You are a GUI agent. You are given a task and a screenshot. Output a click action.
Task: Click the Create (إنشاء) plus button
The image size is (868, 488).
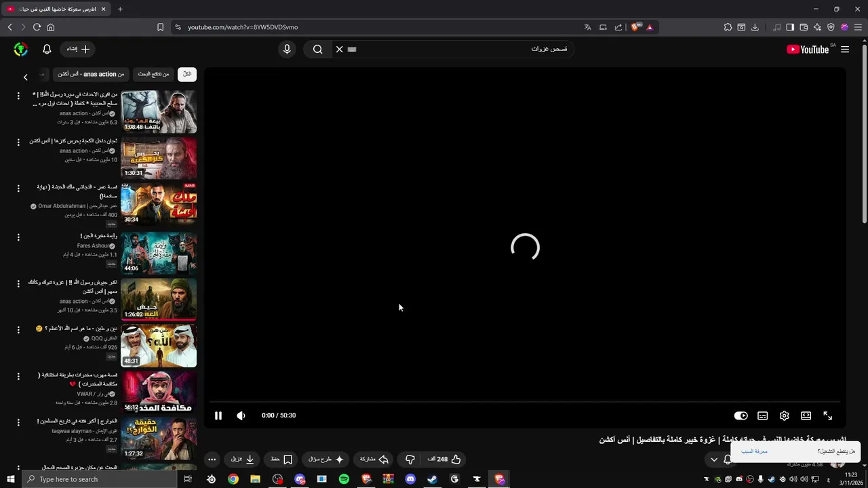(x=78, y=49)
